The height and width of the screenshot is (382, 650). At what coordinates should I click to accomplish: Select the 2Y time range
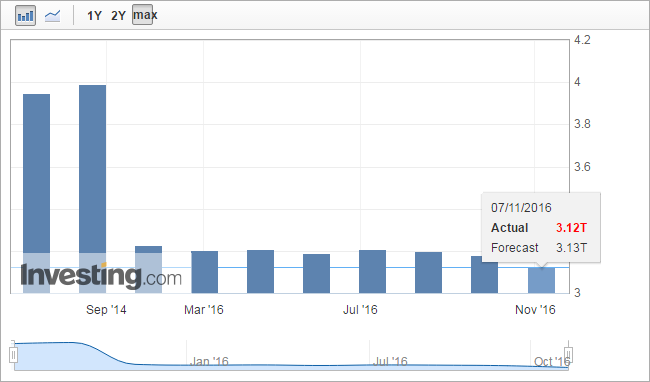click(118, 16)
